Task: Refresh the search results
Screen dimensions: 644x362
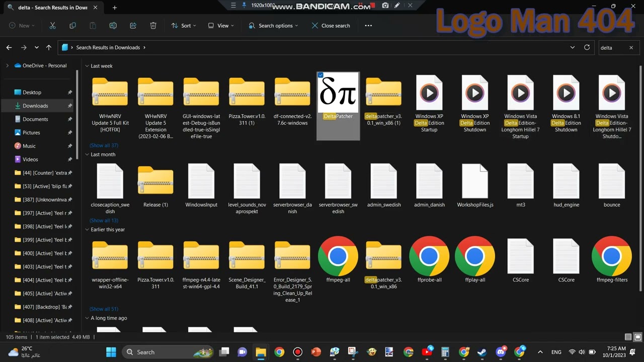Action: click(587, 47)
